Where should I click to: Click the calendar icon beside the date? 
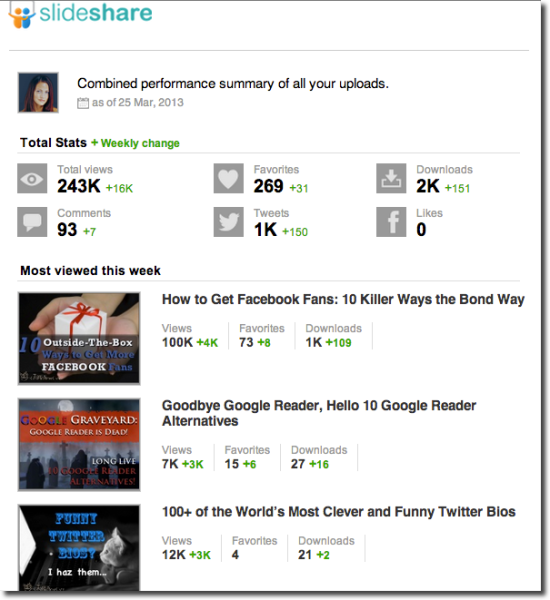click(x=83, y=103)
